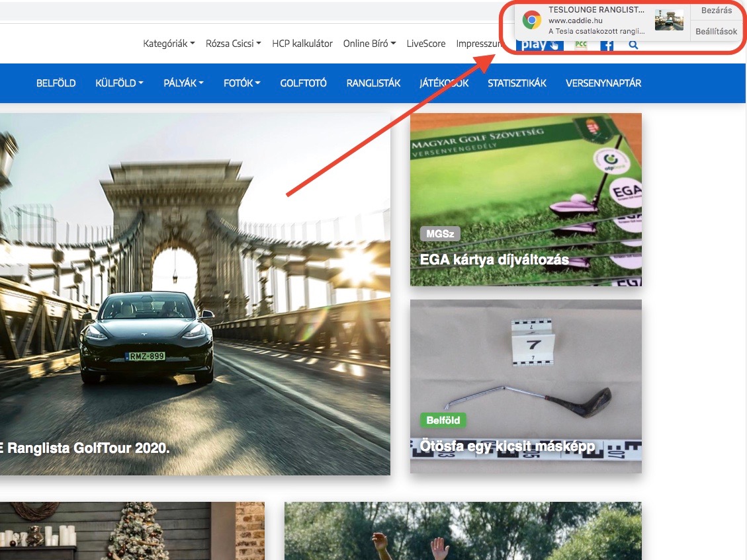This screenshot has width=747, height=560.
Task: Click the blue play badge icon
Action: [x=539, y=45]
